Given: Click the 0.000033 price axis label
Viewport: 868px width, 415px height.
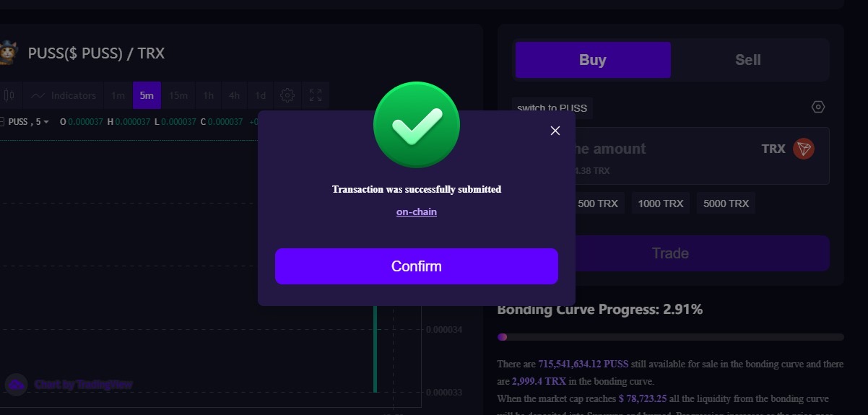Looking at the screenshot, I should (446, 393).
